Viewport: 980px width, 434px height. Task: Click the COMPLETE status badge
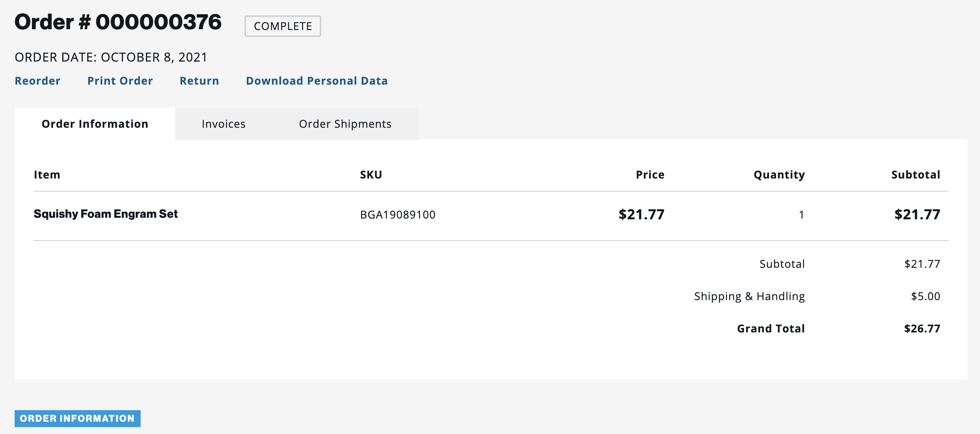tap(283, 26)
